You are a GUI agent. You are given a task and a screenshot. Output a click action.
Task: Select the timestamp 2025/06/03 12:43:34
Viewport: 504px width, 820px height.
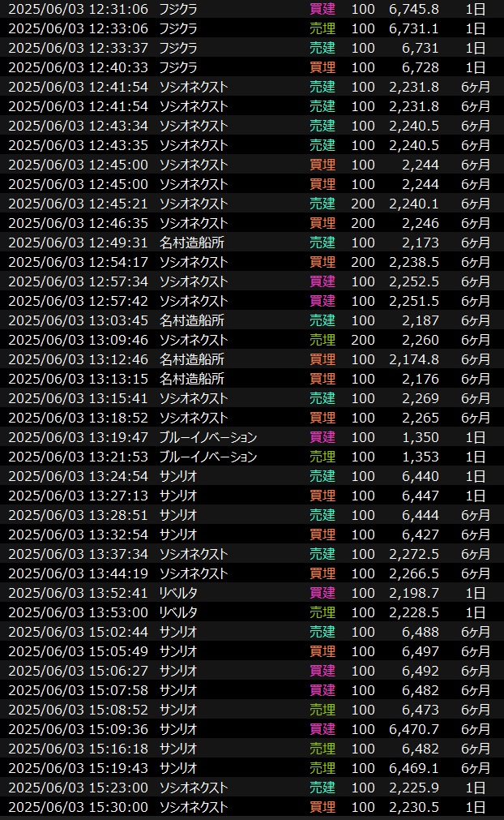click(79, 126)
